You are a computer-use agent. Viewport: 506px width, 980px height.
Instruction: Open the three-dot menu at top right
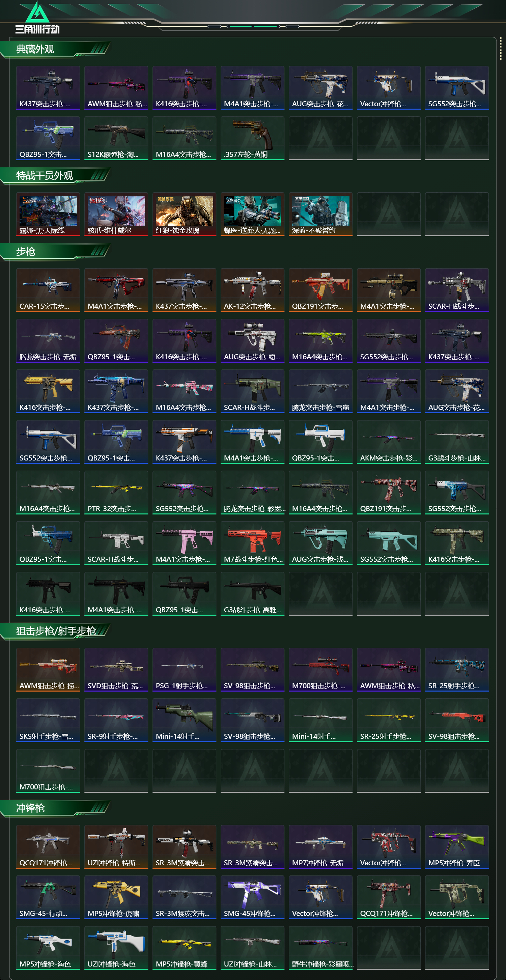point(500,48)
